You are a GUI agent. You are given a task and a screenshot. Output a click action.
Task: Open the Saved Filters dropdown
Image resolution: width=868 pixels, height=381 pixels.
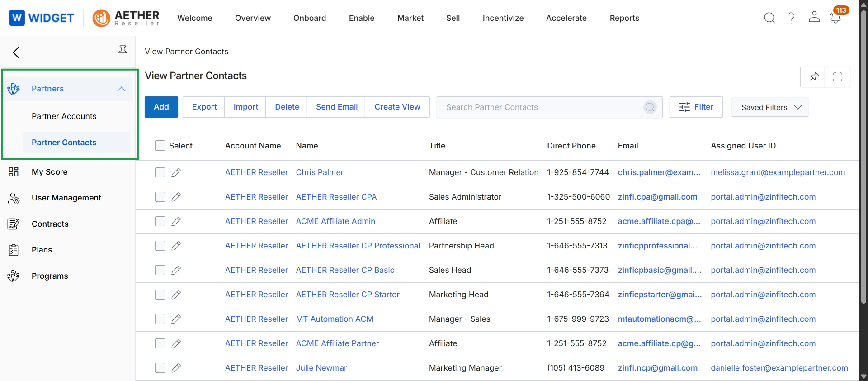pos(770,107)
